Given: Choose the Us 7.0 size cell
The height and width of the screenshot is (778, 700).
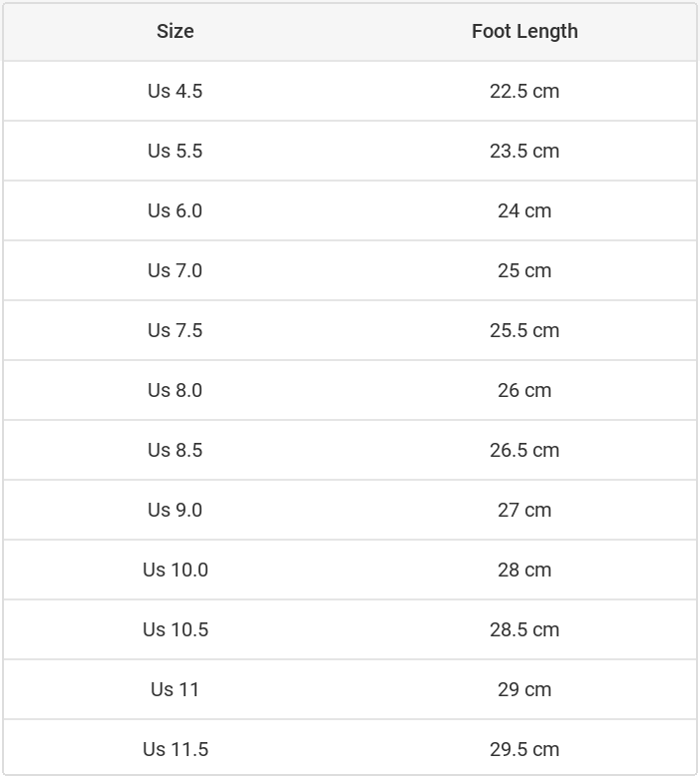Looking at the screenshot, I should click(x=175, y=270).
